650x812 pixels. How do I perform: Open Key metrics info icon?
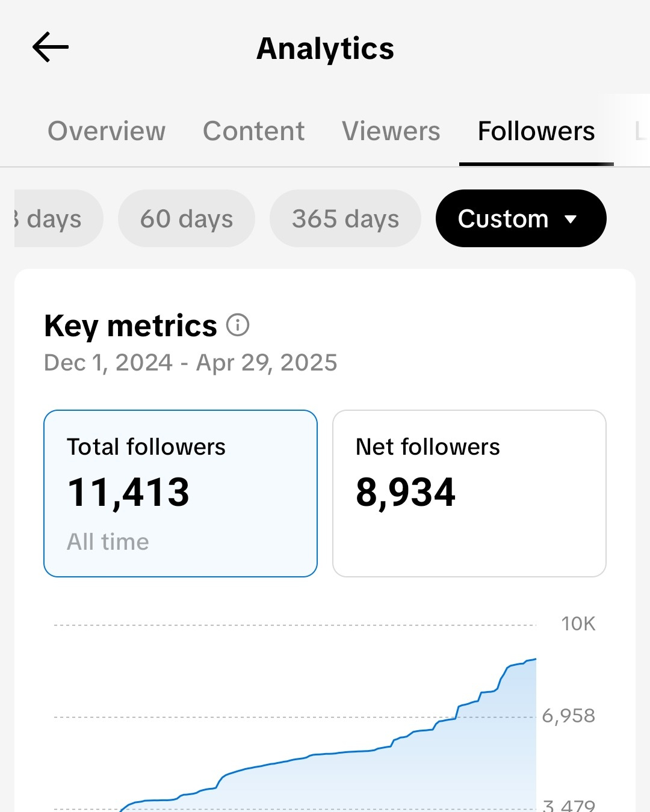[x=238, y=325]
